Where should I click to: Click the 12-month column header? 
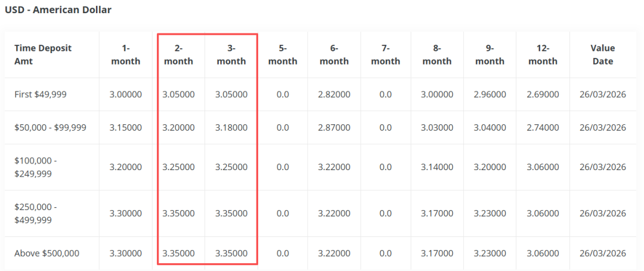click(543, 54)
